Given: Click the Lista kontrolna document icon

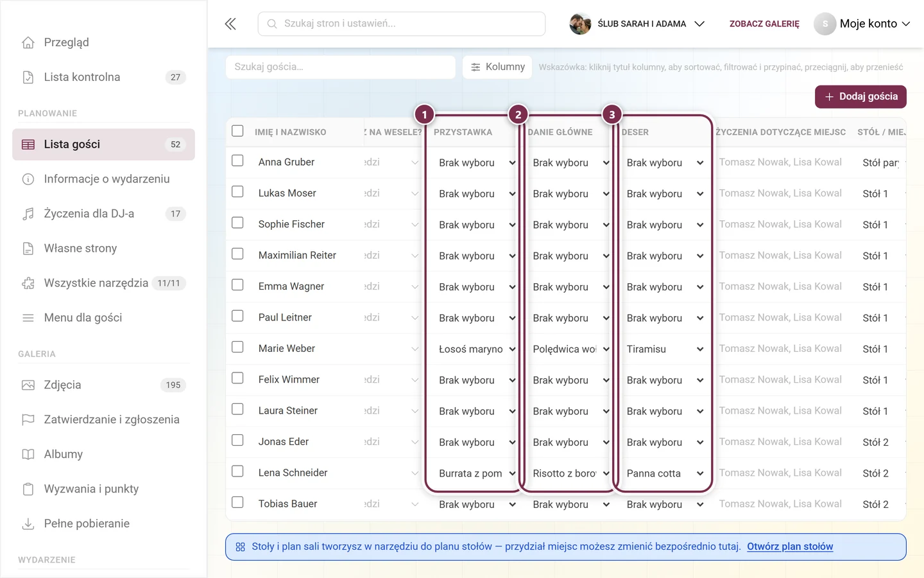Looking at the screenshot, I should pyautogui.click(x=28, y=77).
